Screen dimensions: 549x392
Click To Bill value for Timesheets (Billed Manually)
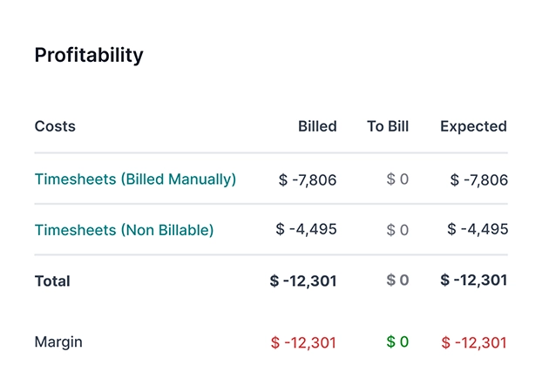pyautogui.click(x=397, y=179)
